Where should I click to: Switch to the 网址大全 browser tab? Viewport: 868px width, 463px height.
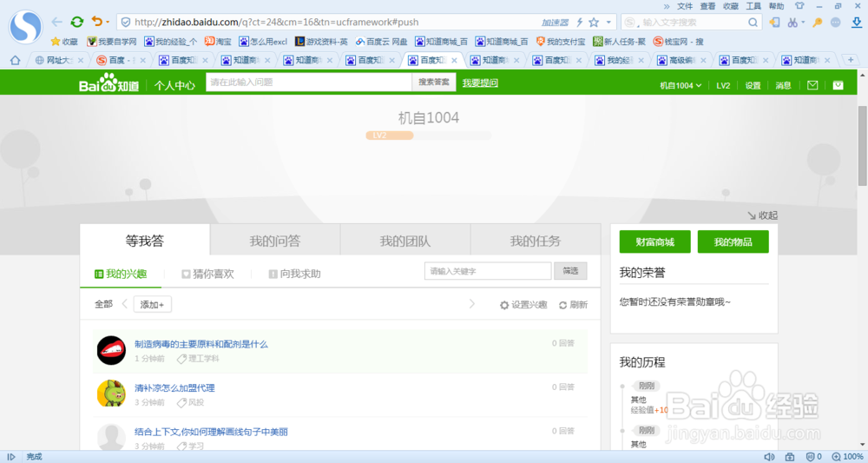[x=59, y=60]
